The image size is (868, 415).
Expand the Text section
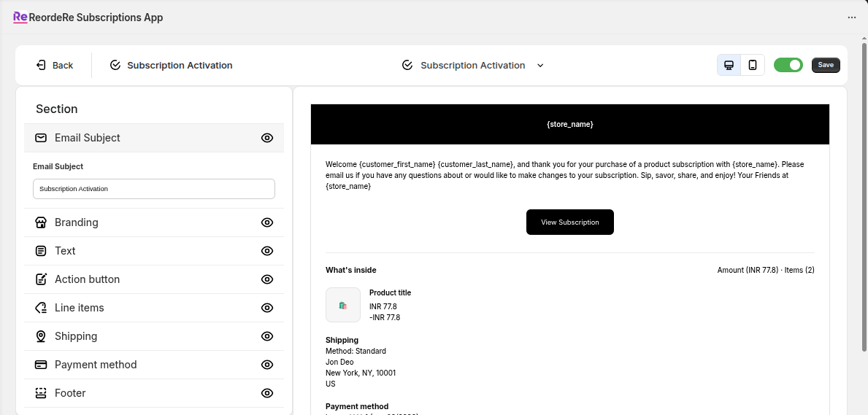[65, 251]
